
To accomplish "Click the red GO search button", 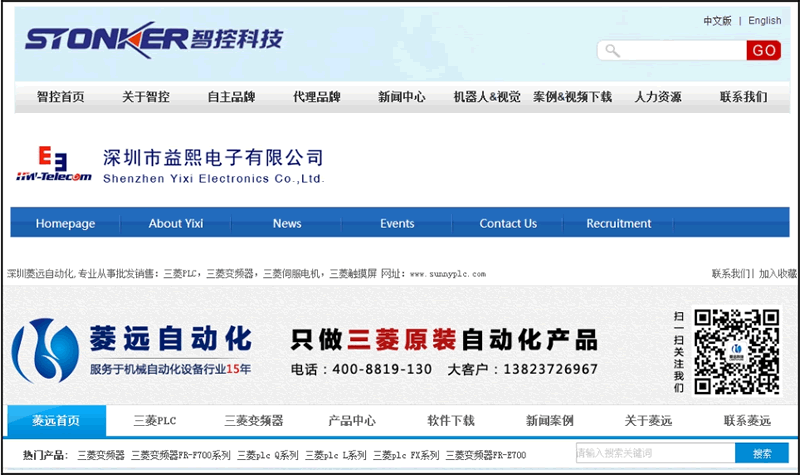I will tap(763, 51).
